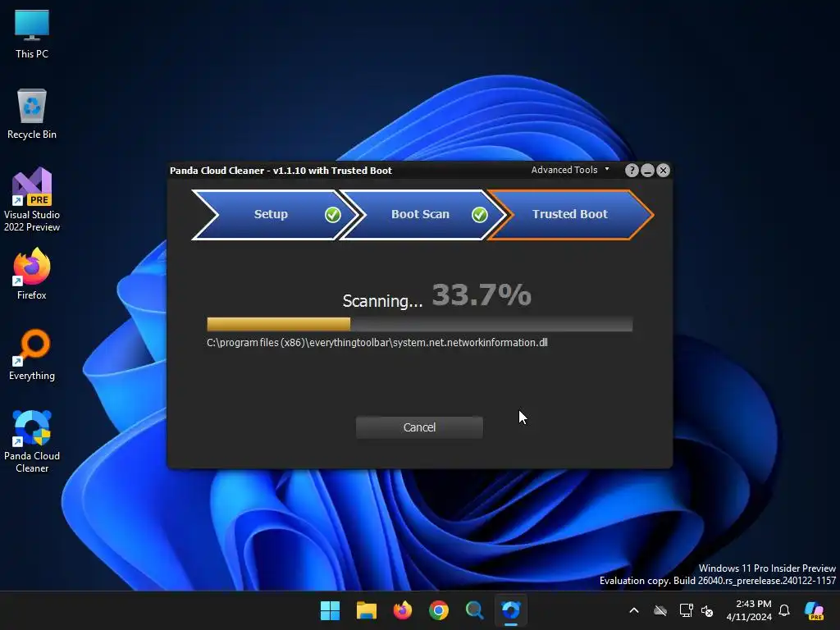Select the Firefox desktop shortcut
This screenshot has width=840, height=630.
pos(32,274)
